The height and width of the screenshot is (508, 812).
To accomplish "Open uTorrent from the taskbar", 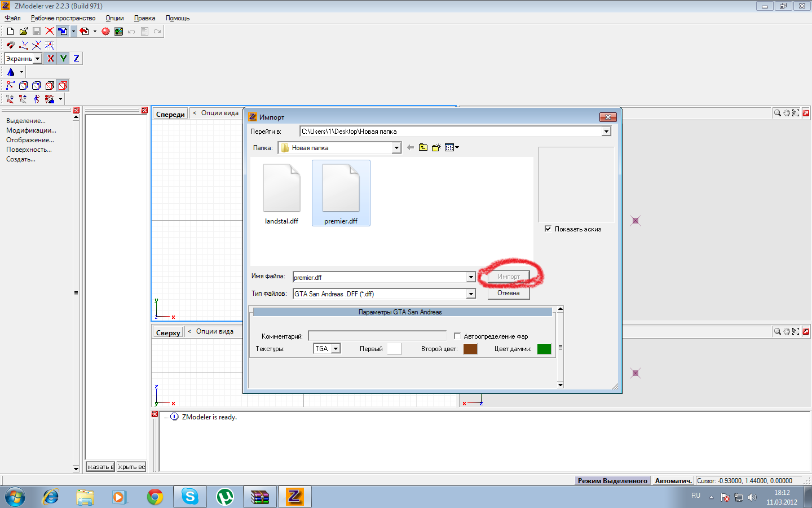I will pos(225,497).
